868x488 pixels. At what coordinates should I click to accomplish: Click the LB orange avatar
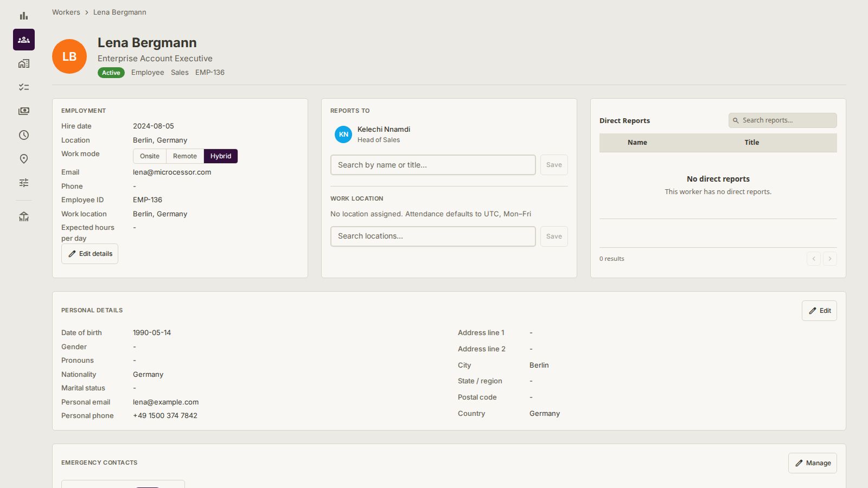(x=69, y=56)
